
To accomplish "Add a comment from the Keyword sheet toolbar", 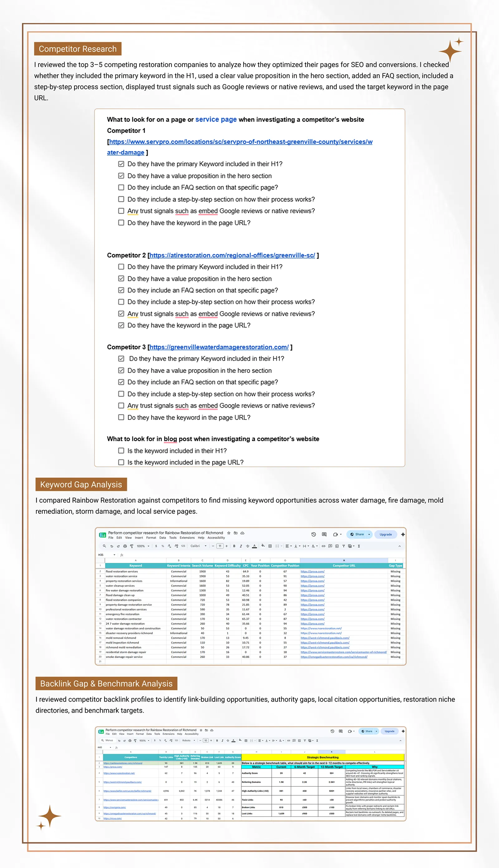I will [330, 546].
